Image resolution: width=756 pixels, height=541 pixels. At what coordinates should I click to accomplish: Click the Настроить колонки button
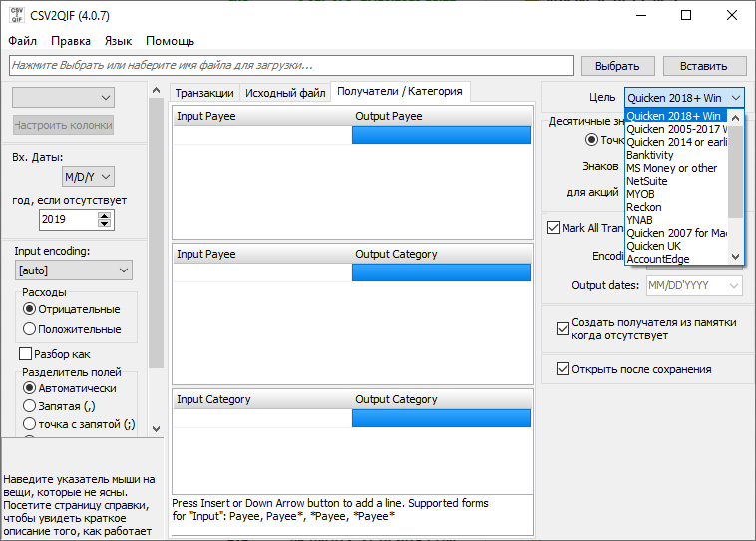(63, 125)
